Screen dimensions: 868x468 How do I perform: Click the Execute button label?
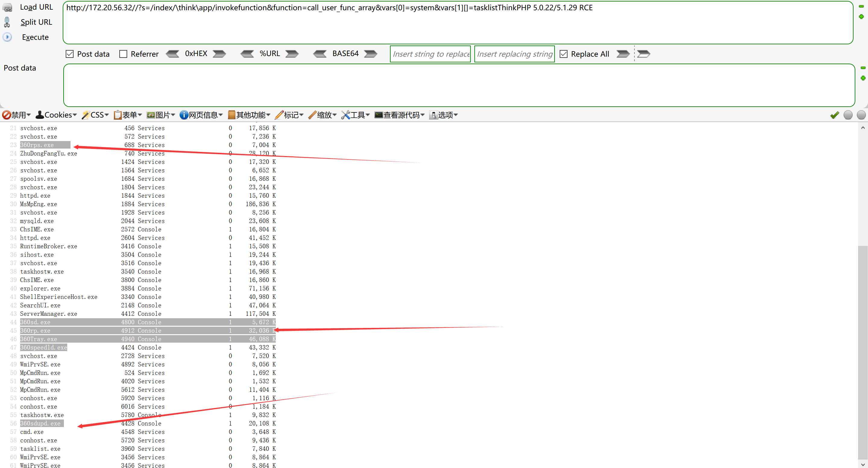click(x=35, y=37)
